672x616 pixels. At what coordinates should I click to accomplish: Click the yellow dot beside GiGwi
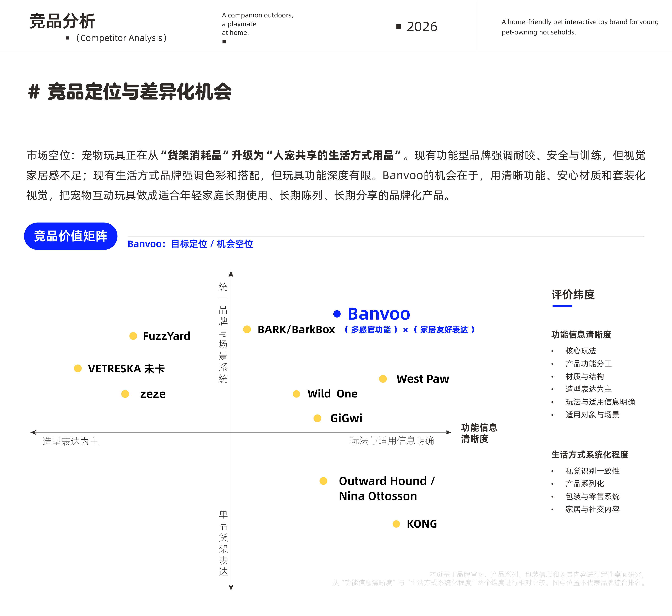317,418
